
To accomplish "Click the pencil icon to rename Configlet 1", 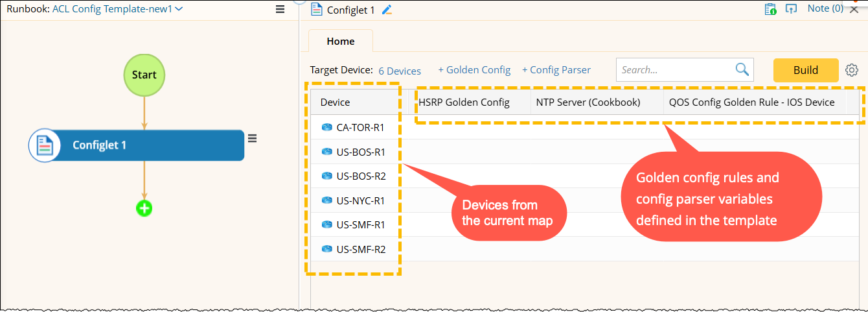I will pos(387,10).
